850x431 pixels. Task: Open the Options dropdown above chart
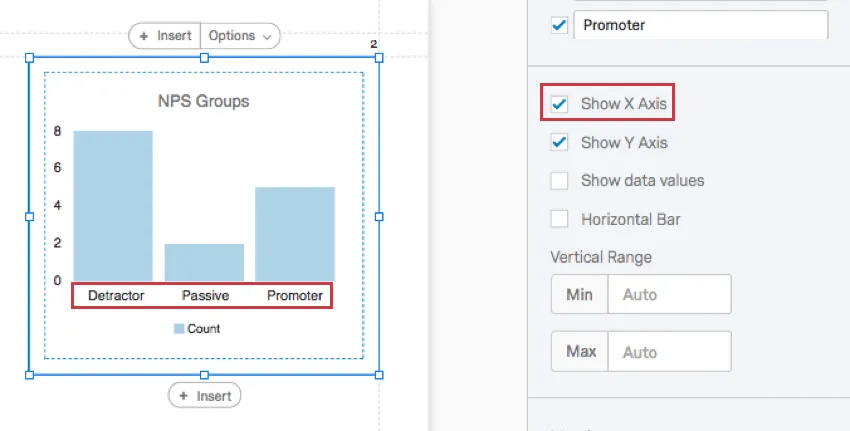240,36
